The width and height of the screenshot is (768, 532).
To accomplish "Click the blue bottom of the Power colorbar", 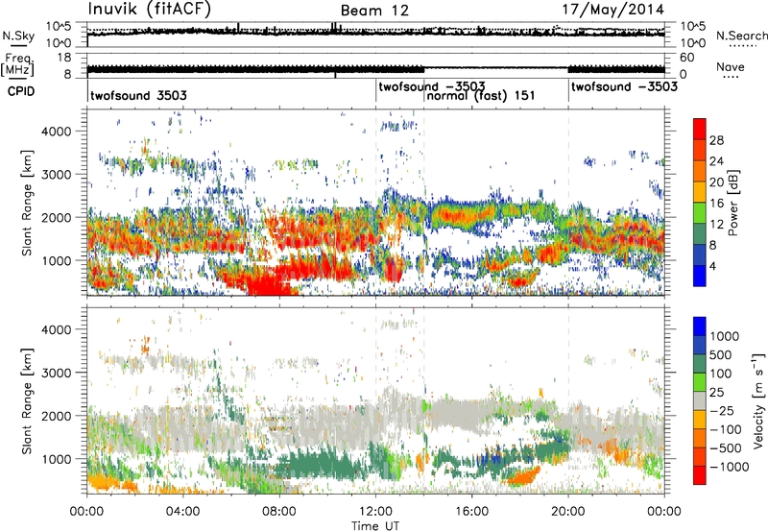I will pos(700,276).
